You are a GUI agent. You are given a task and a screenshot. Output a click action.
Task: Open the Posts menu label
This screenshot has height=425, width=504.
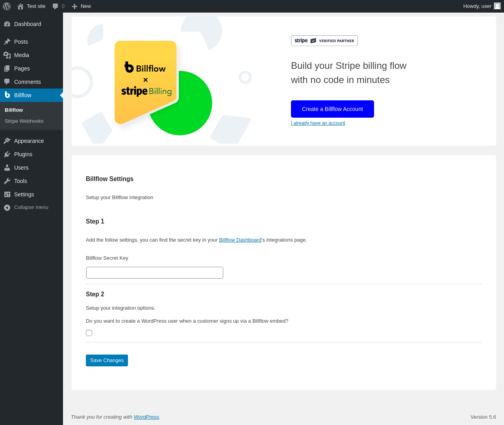(21, 42)
